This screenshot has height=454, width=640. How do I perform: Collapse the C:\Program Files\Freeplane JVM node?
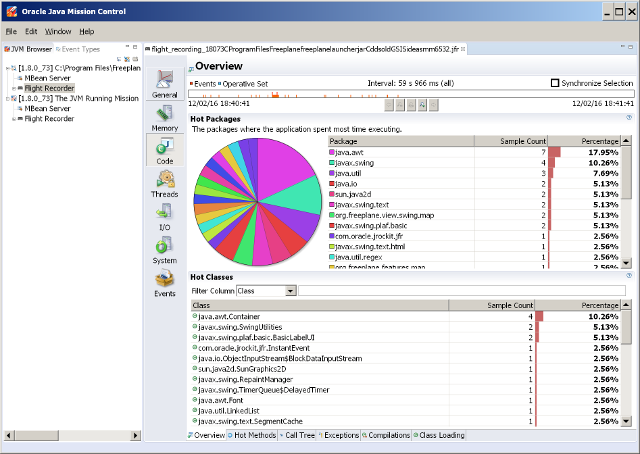click(x=7, y=68)
